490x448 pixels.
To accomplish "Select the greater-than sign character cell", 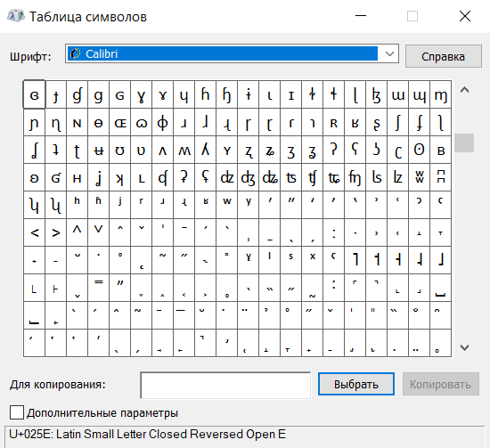I will click(x=55, y=232).
